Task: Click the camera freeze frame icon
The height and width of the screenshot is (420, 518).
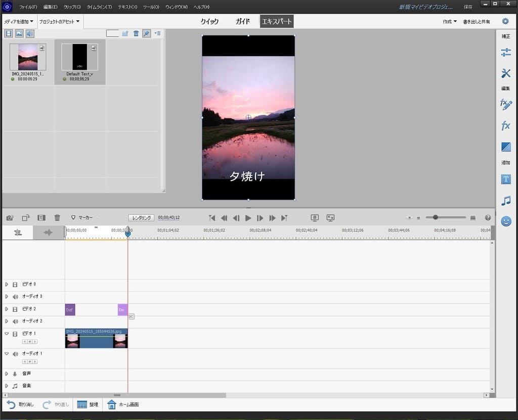Action: click(x=10, y=218)
